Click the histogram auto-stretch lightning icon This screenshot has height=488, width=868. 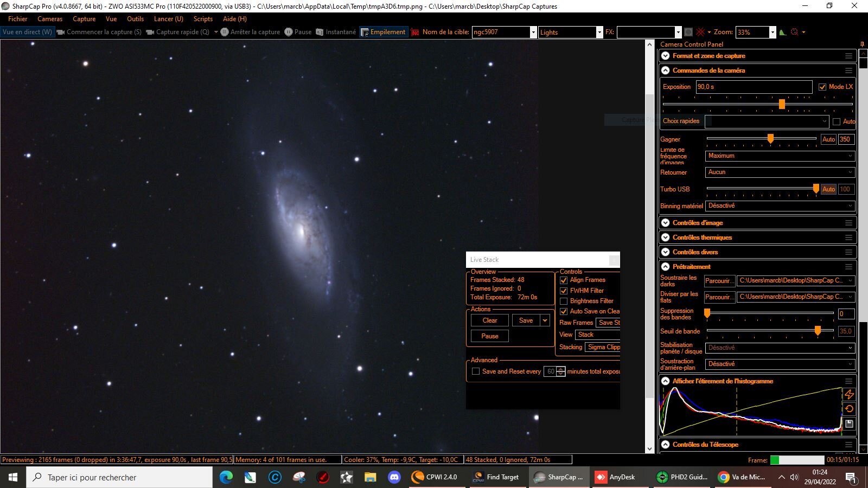(x=850, y=394)
